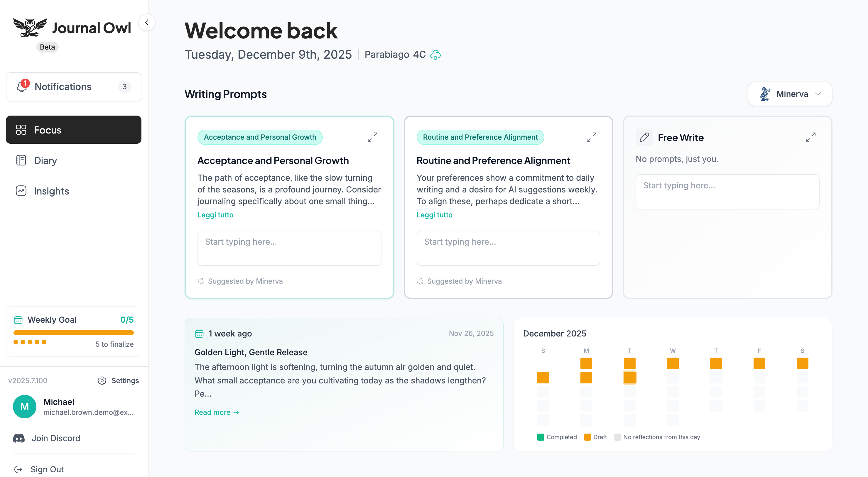868x477 pixels.
Task: Click the Sign Out icon
Action: [x=18, y=469]
